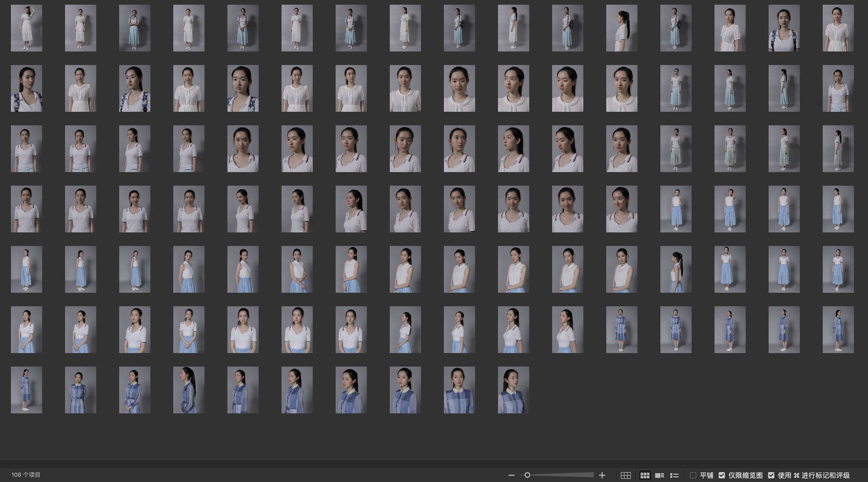The width and height of the screenshot is (868, 482).
Task: Select the very last thumbnail in the grid
Action: (513, 390)
